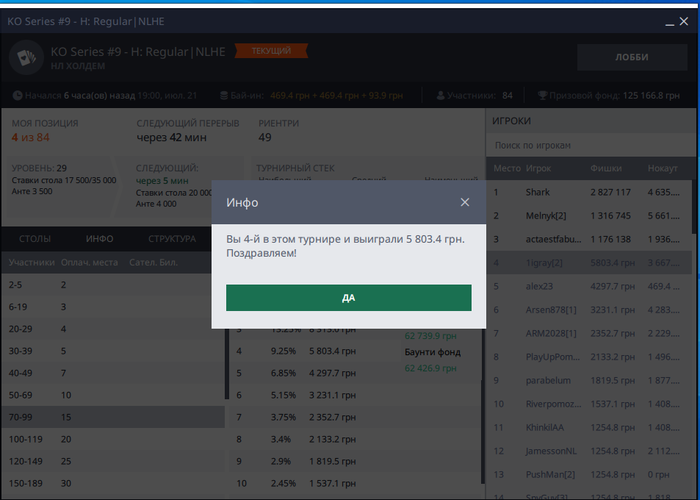Click the 6-19 participants row
Screen dimensions: 700x500
point(113,307)
